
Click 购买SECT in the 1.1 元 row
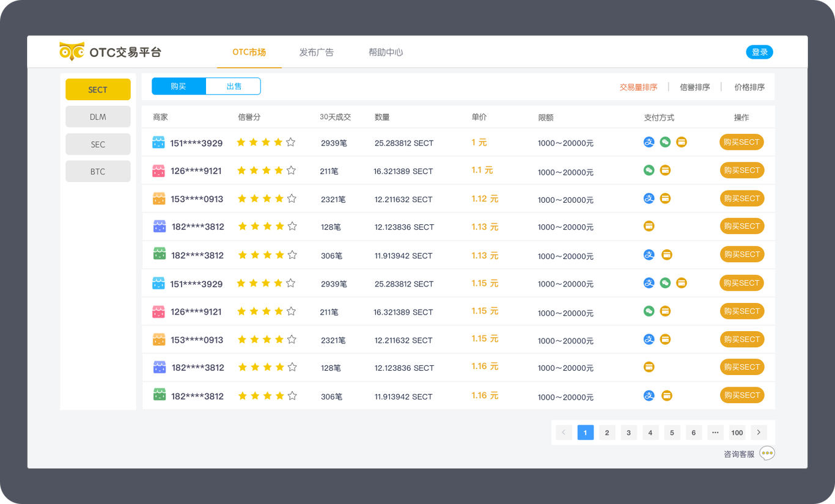click(x=741, y=170)
